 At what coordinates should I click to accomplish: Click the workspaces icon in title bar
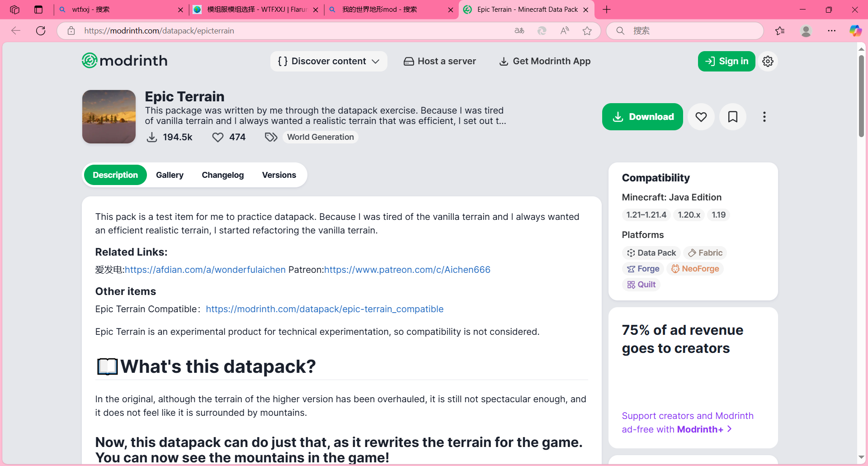tap(14, 10)
